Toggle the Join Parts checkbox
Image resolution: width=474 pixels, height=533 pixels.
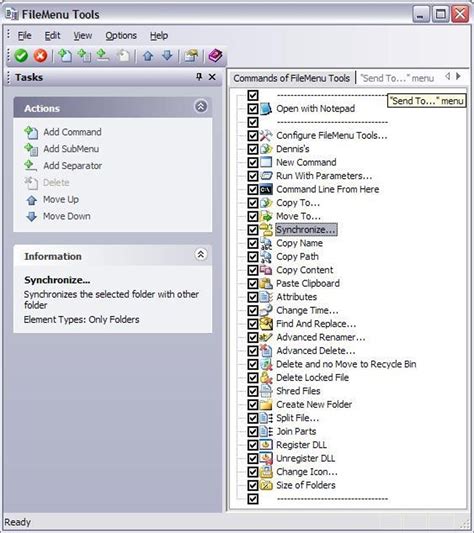(x=253, y=432)
